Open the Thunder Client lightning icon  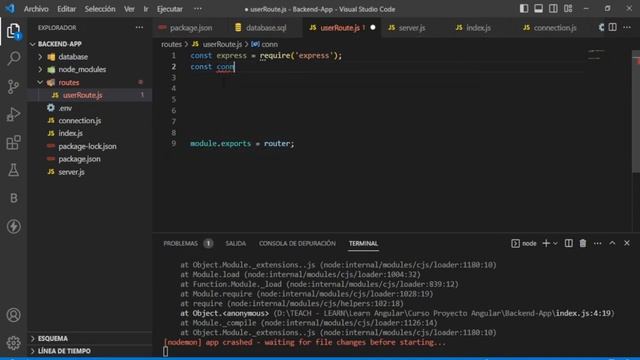13,226
